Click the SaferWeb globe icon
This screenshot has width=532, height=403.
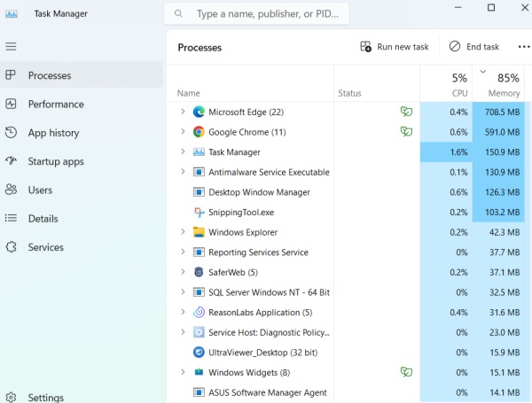[199, 272]
